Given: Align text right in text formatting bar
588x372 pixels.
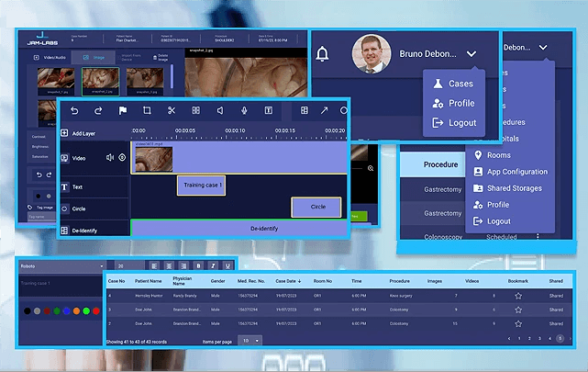Looking at the screenshot, I should click(183, 265).
